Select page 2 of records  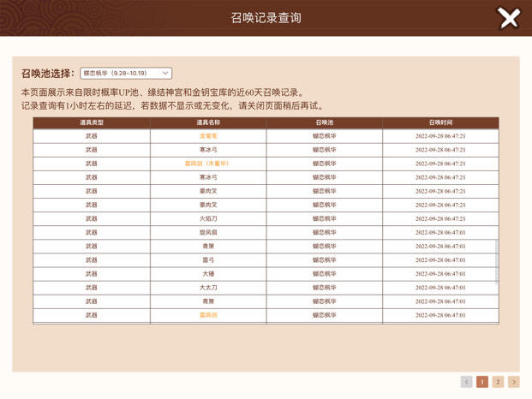pos(498,382)
